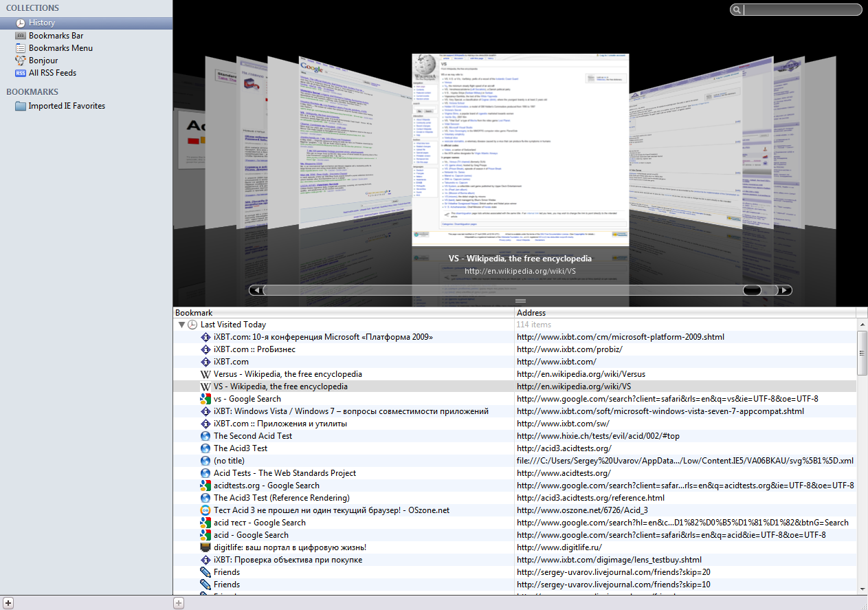Select 'VS - Wikipedia, the free encyclopedia' row
The height and width of the screenshot is (610, 868).
[515, 386]
